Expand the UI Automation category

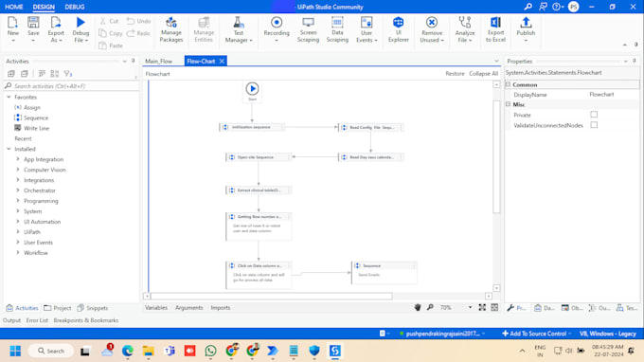[x=18, y=222]
